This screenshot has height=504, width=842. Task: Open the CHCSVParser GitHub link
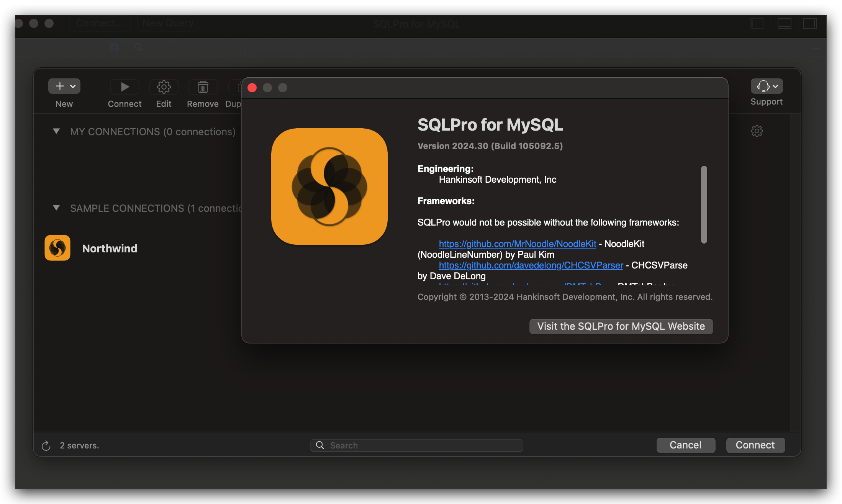pyautogui.click(x=531, y=265)
